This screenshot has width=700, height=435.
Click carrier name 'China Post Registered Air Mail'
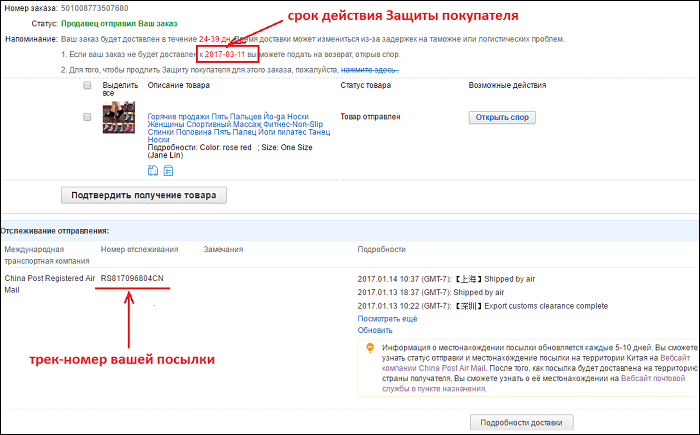50,284
